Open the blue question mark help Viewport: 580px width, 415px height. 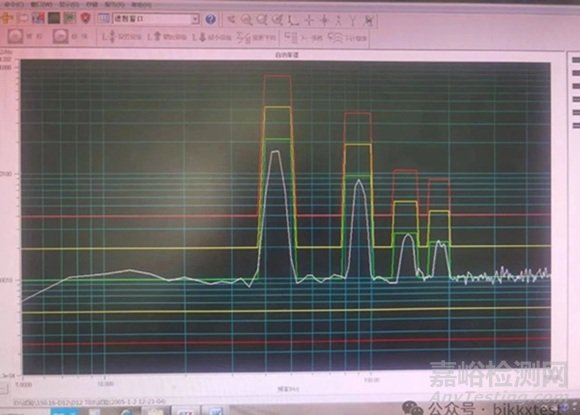coord(210,19)
